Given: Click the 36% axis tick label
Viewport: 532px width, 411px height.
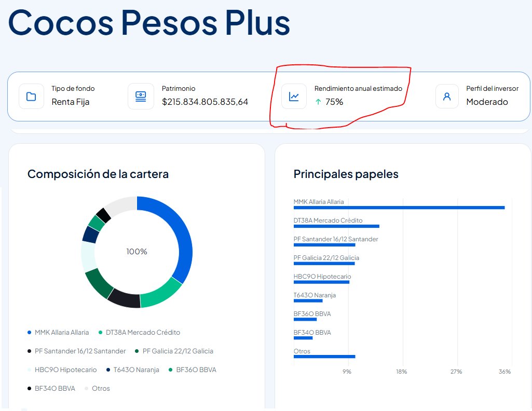Looking at the screenshot, I should tap(505, 372).
